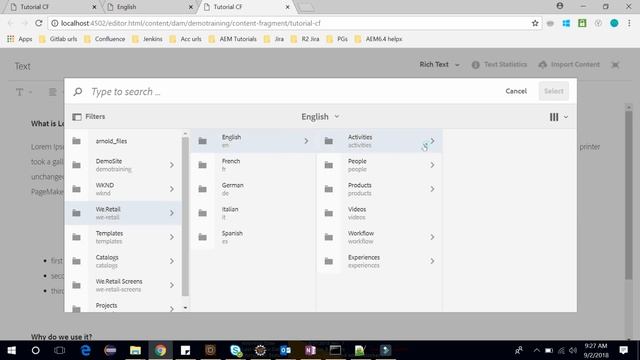Click the Select button in the picker
Screen dimensions: 640x360
click(x=553, y=91)
